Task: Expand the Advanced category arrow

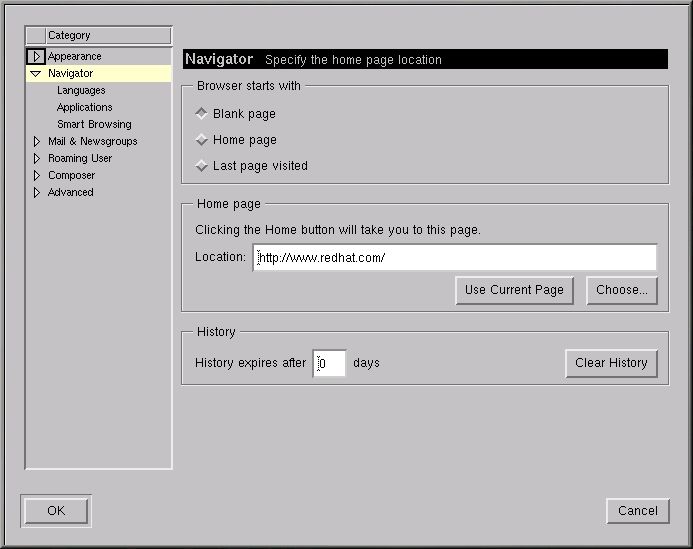Action: pos(37,193)
